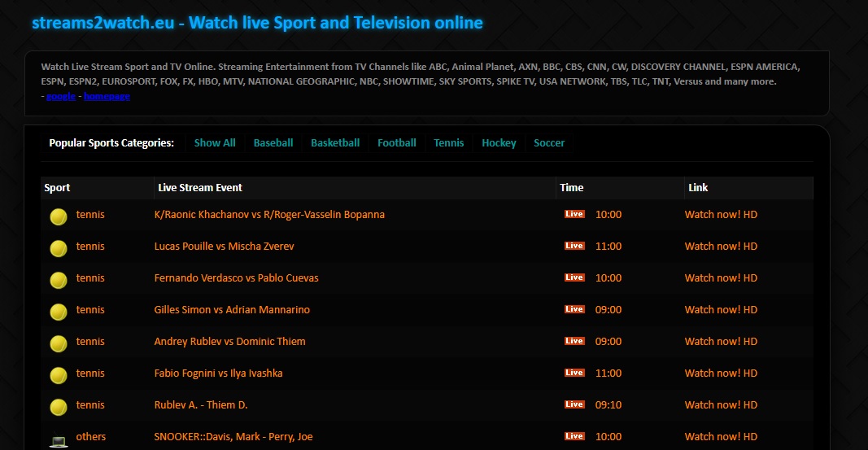Open Lucas Pouille vs Mischa Zverev event

225,247
